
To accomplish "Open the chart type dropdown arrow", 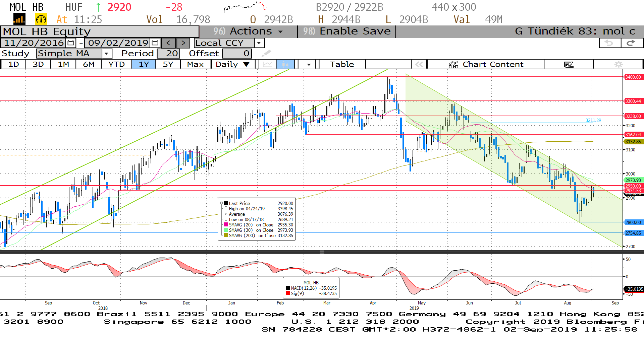I will click(308, 64).
